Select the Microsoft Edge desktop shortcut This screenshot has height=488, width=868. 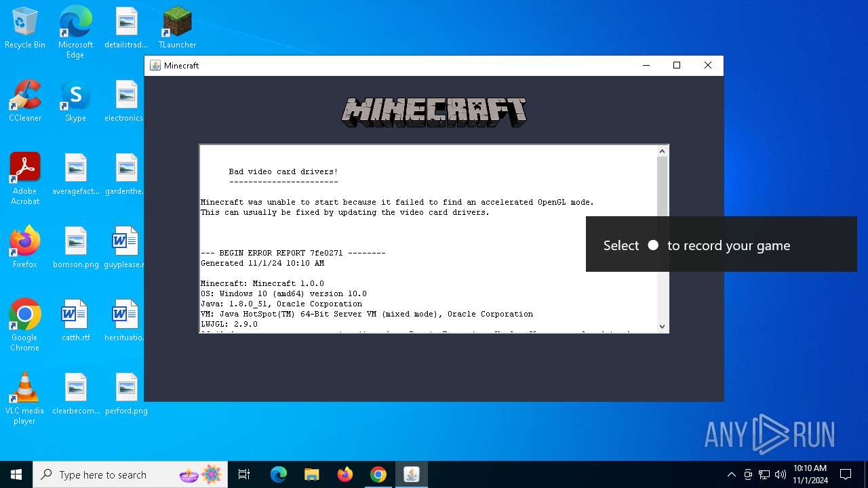[x=75, y=32]
